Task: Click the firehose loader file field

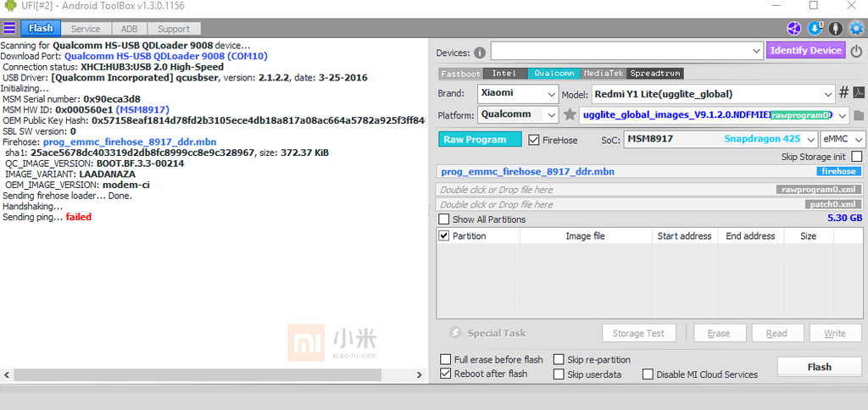Action: point(649,171)
